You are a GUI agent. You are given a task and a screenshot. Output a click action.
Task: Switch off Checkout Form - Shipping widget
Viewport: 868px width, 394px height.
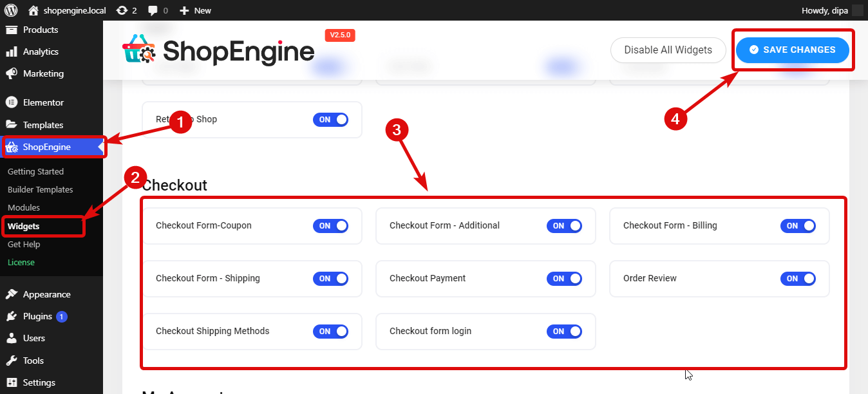(330, 279)
